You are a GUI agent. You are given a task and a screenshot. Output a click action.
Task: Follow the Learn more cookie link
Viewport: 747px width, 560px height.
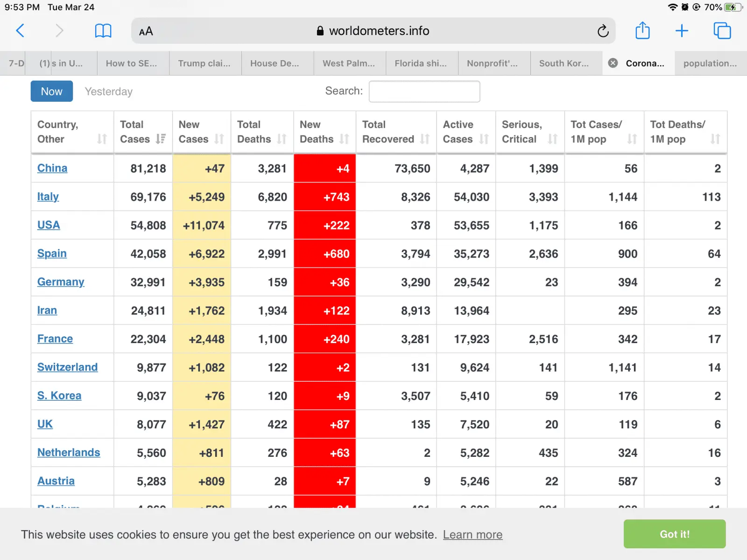(x=472, y=535)
